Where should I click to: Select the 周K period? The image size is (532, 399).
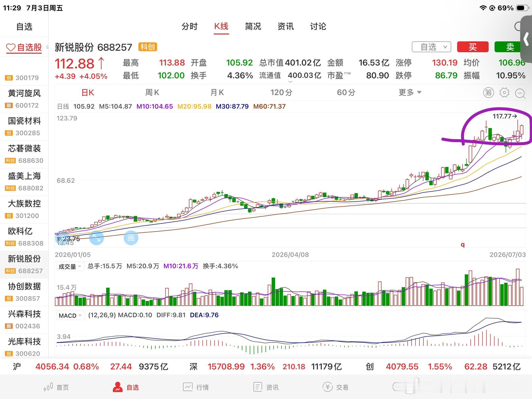point(152,93)
